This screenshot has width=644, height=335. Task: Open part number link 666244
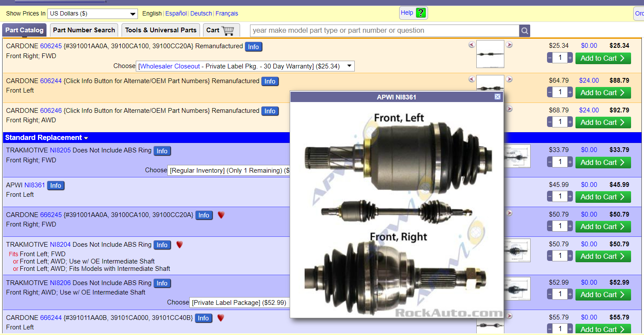(x=51, y=317)
